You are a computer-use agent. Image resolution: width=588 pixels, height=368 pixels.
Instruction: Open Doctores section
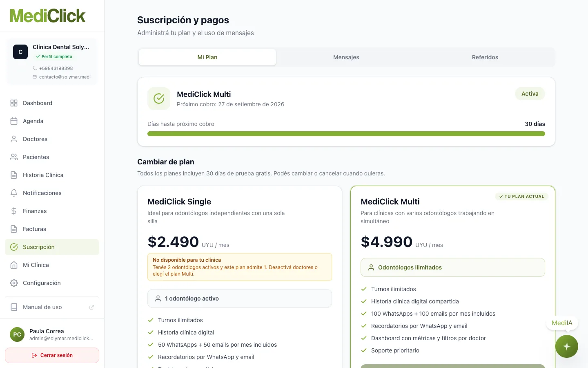coord(52,139)
